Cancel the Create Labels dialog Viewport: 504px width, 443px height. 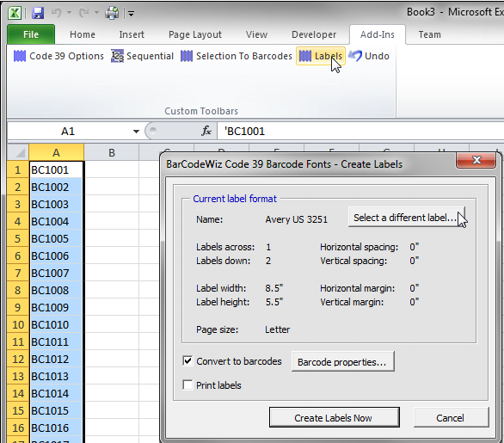[x=451, y=417]
